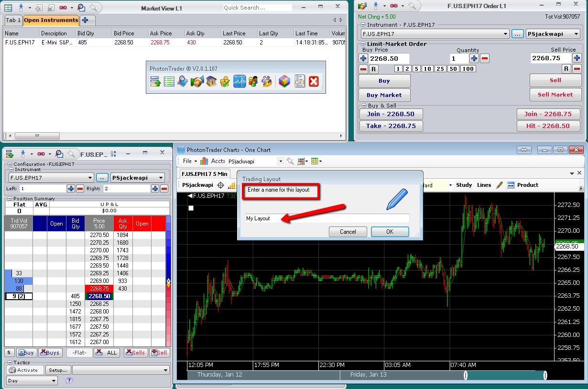Click the save layout icon in PhotonTrader toolbar

pos(155,82)
